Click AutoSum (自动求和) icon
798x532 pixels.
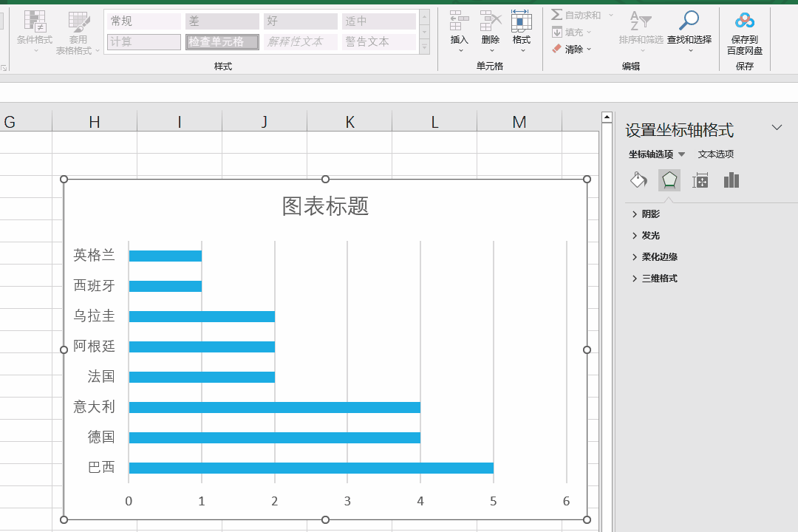(x=557, y=15)
